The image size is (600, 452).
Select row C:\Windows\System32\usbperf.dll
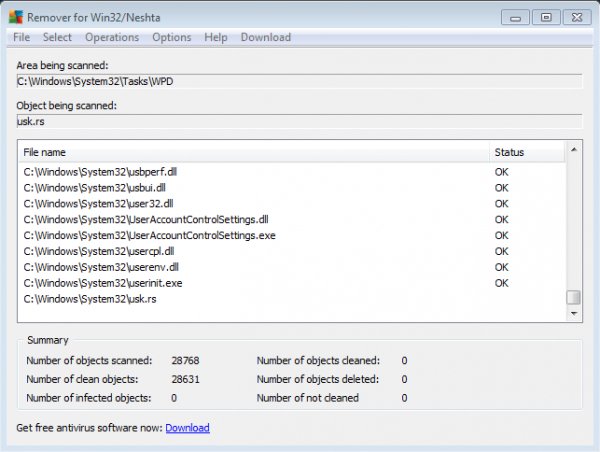coord(292,172)
